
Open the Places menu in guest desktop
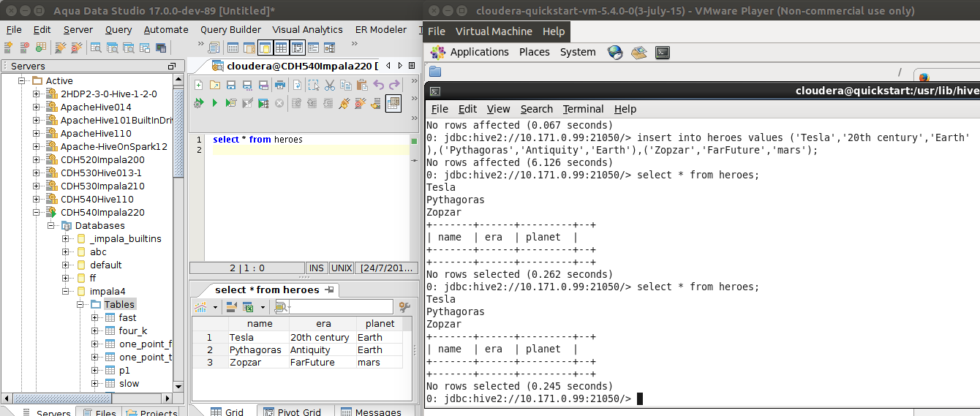(535, 52)
